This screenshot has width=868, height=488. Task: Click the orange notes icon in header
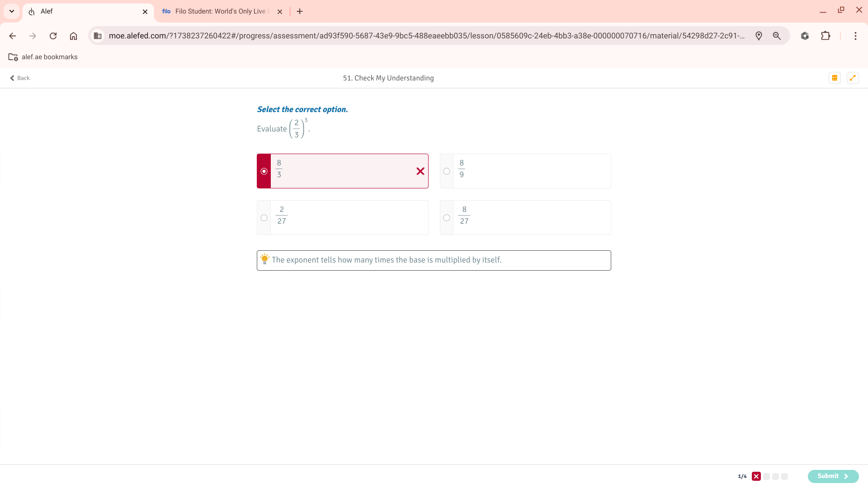(835, 78)
